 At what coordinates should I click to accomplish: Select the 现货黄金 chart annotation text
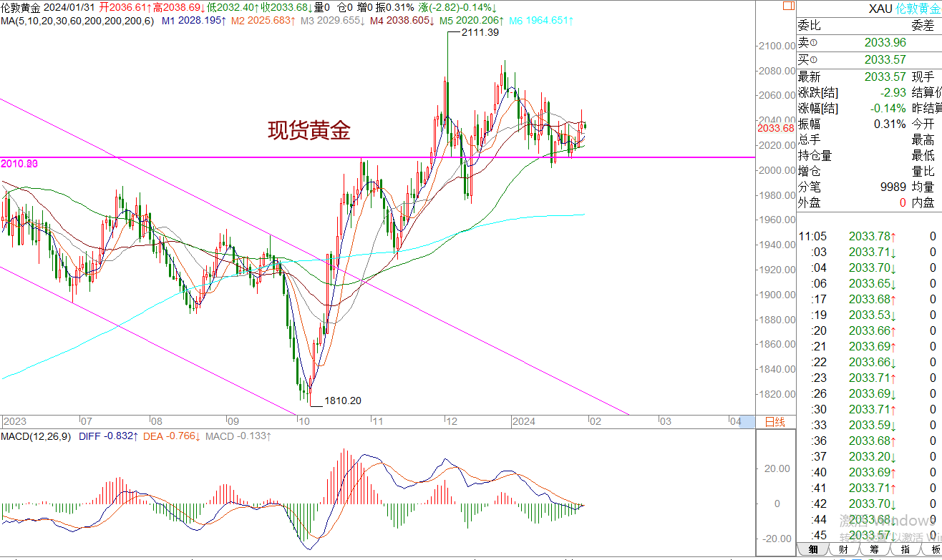pyautogui.click(x=309, y=130)
